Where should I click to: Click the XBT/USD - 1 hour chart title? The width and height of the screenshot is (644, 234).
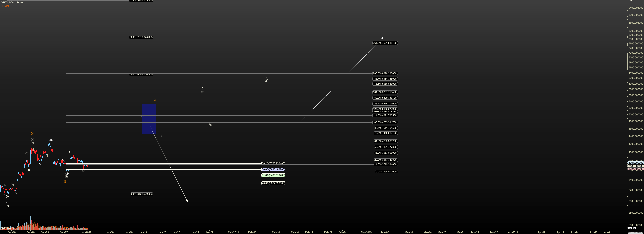point(12,3)
